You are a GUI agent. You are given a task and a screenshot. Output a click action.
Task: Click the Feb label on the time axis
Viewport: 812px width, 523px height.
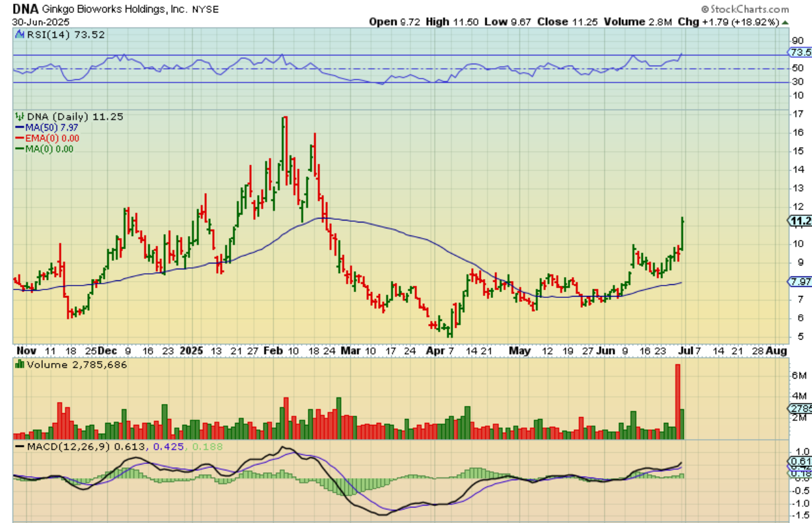273,351
